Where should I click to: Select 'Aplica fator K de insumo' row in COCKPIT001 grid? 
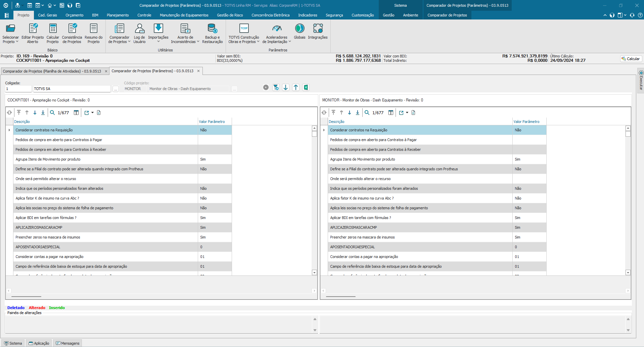pos(123,198)
